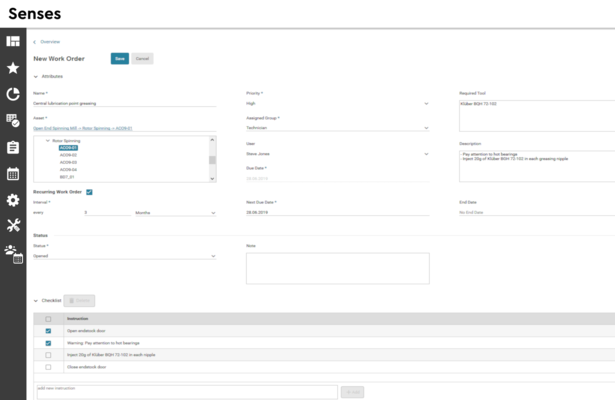Image resolution: width=615 pixels, height=400 pixels.
Task: Open the Assigned Group dropdown
Action: 337,128
